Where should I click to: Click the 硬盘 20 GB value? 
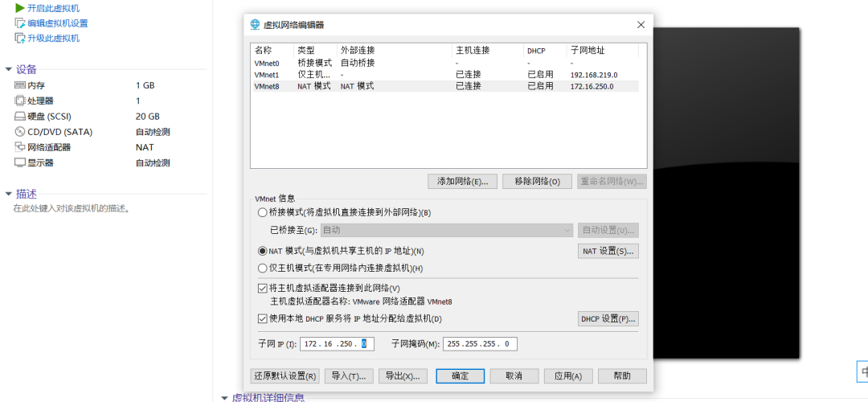(147, 117)
